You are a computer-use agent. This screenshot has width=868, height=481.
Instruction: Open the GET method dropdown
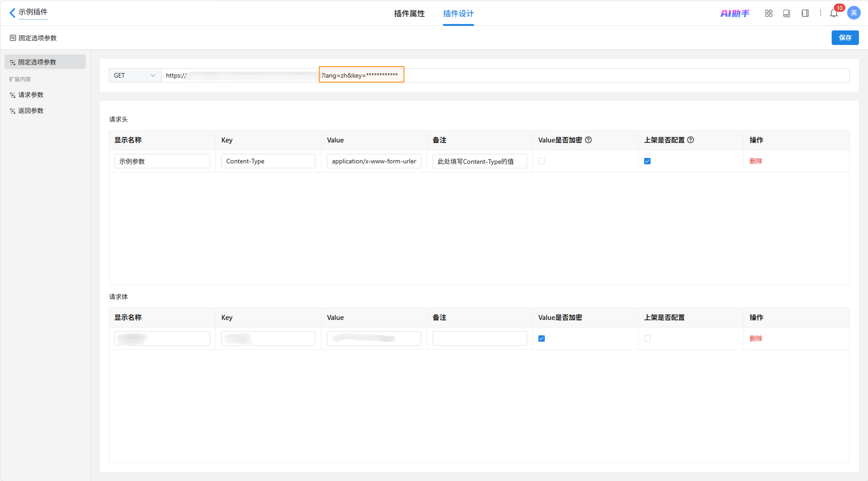135,76
